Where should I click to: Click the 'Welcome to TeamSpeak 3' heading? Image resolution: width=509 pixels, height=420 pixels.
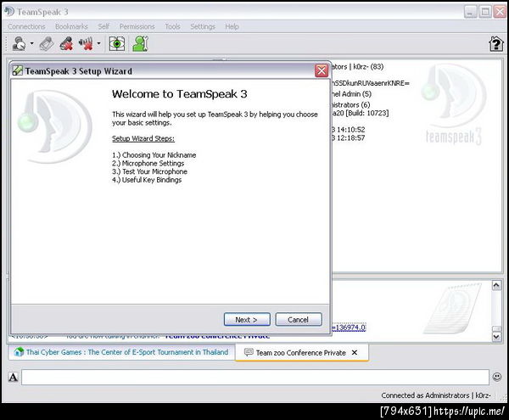click(180, 94)
